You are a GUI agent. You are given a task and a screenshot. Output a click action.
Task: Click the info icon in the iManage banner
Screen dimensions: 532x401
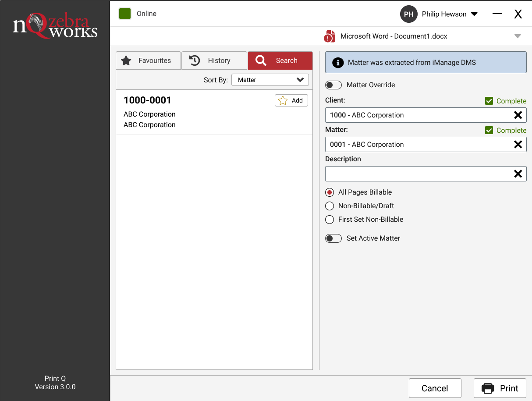[338, 63]
